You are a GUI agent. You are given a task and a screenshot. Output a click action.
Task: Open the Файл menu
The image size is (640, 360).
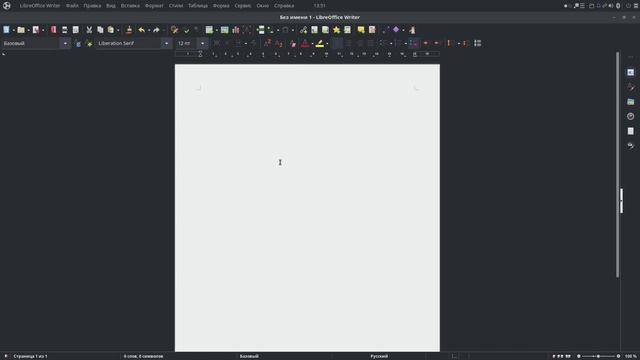(x=72, y=6)
